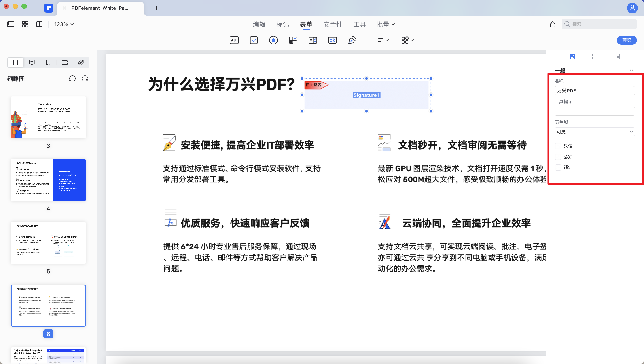Click the share/export icon near the search bar
This screenshot has height=364, width=644.
(553, 24)
